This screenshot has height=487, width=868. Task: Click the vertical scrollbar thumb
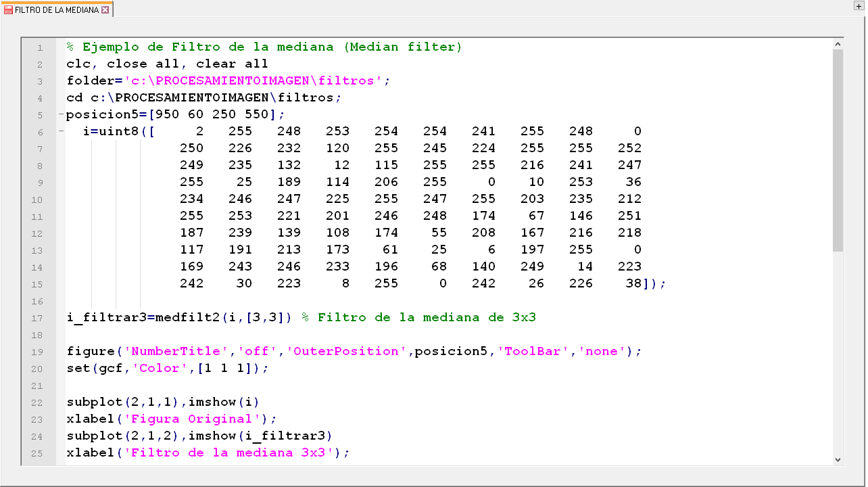click(838, 149)
